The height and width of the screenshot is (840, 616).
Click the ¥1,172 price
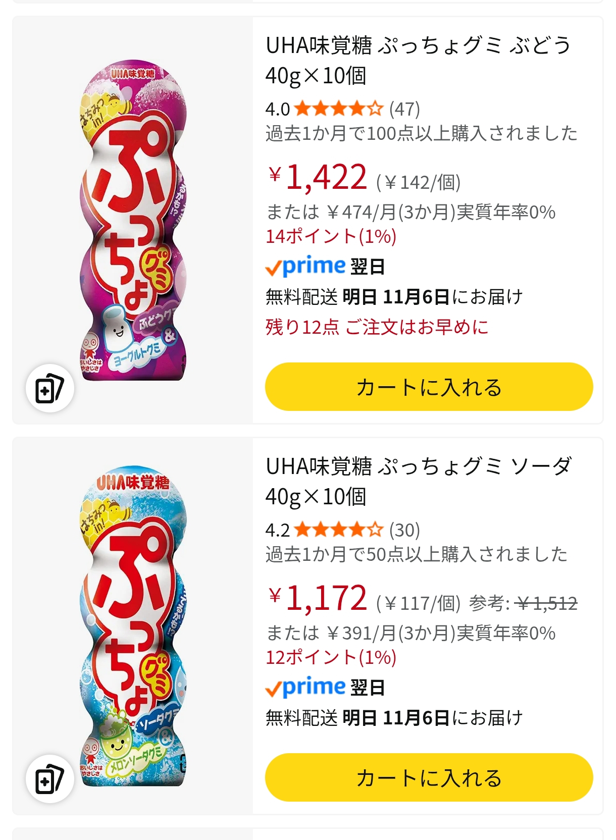318,599
